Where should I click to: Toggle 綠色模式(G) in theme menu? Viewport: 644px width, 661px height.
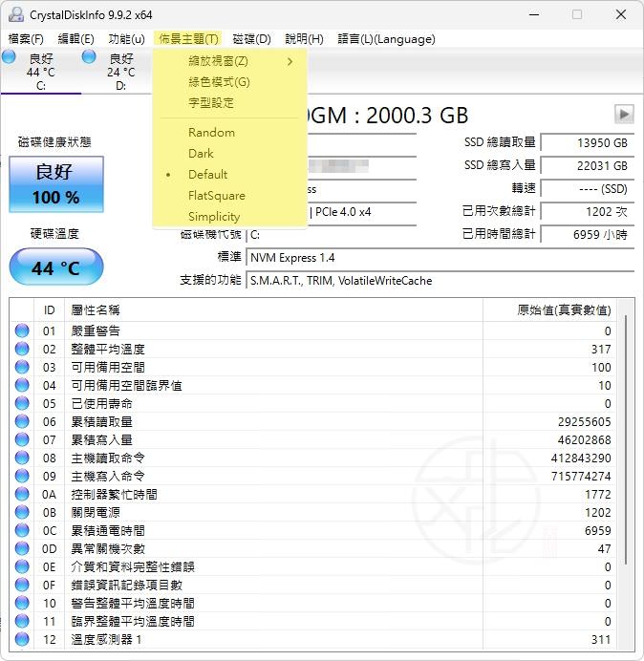(230, 82)
